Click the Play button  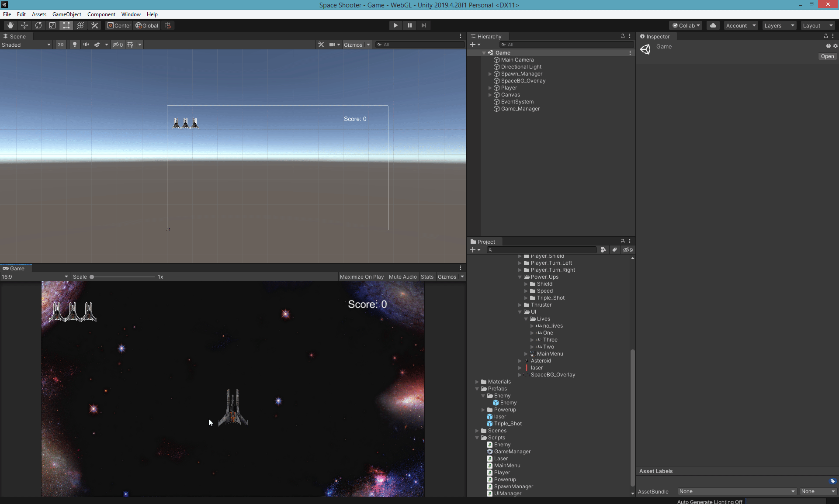pyautogui.click(x=395, y=25)
